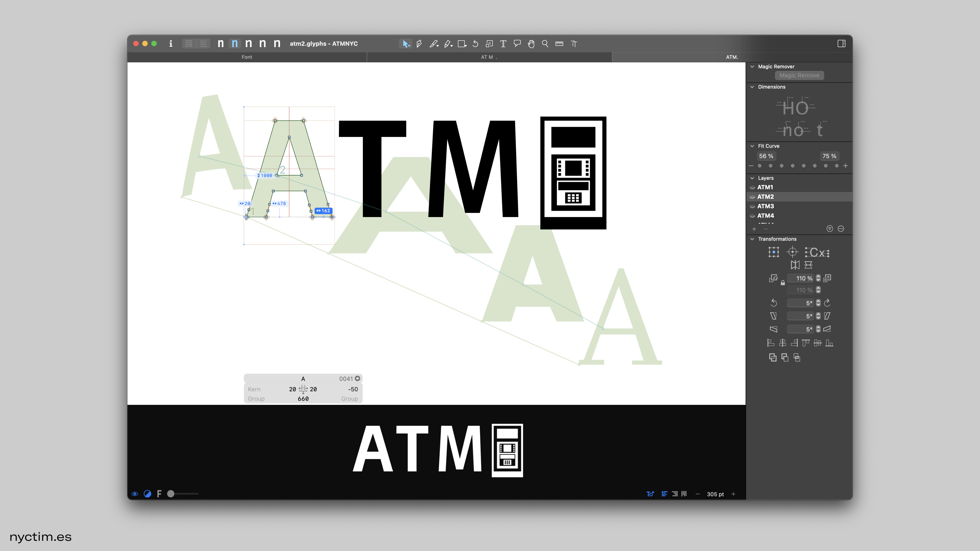980x551 pixels.
Task: Select transformation origin grid center
Action: [x=774, y=252]
